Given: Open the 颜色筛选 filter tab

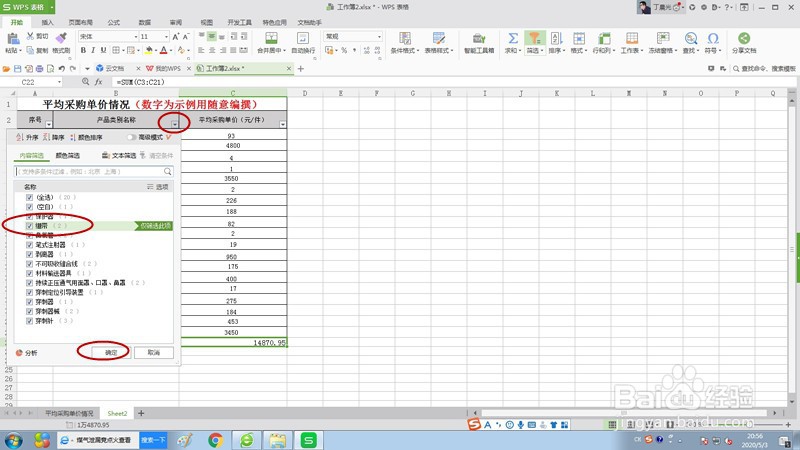Looking at the screenshot, I should [x=68, y=156].
